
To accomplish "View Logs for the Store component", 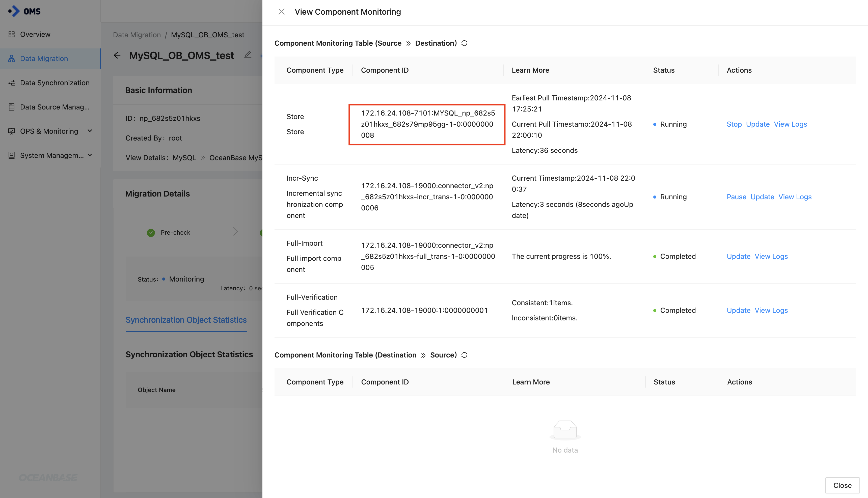I will pyautogui.click(x=790, y=124).
